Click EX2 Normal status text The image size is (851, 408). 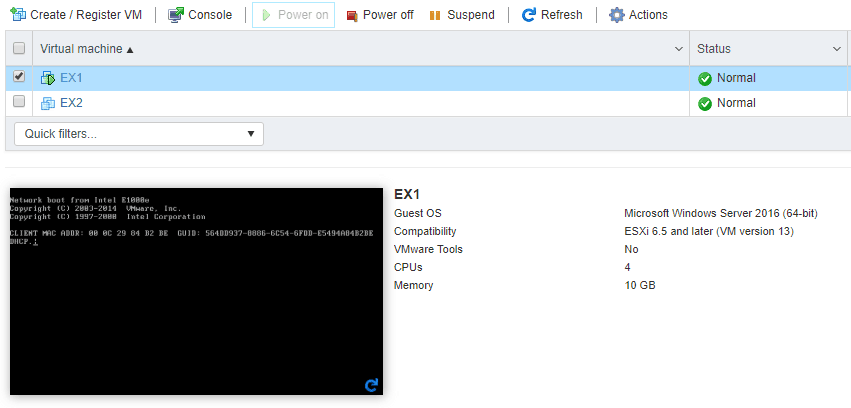(x=736, y=103)
